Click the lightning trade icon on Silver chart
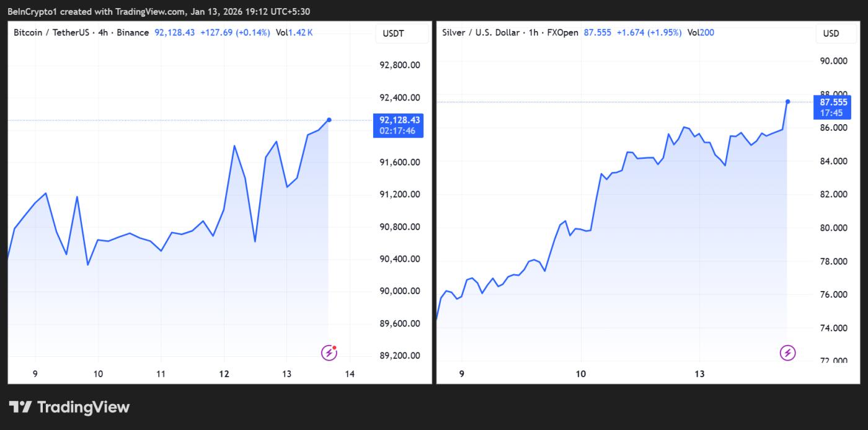Image resolution: width=868 pixels, height=430 pixels. coord(787,352)
